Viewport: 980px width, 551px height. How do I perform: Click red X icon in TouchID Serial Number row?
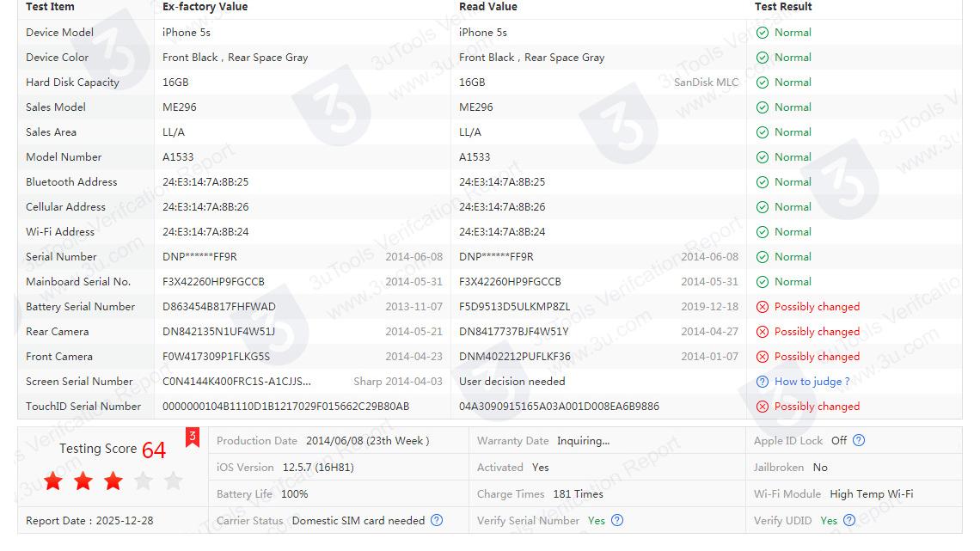(x=762, y=407)
